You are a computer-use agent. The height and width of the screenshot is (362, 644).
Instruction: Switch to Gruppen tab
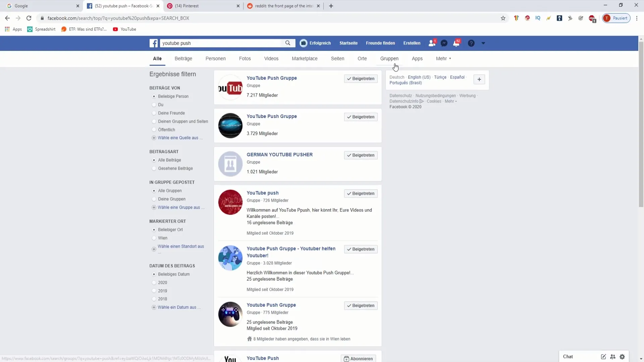pyautogui.click(x=389, y=59)
